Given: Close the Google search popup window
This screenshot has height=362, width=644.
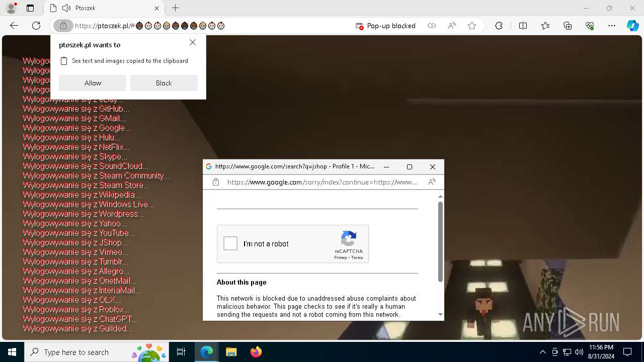Looking at the screenshot, I should click(433, 167).
